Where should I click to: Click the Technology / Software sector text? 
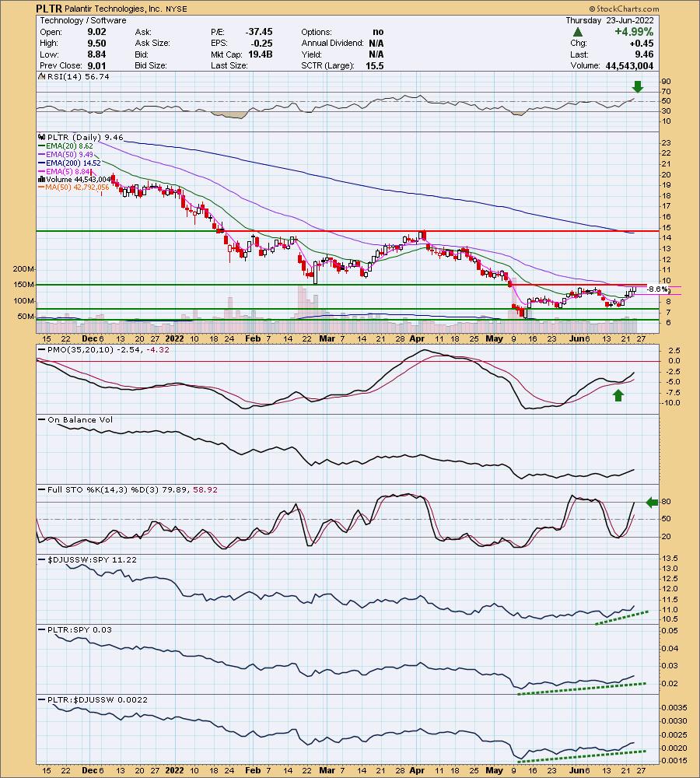click(83, 20)
